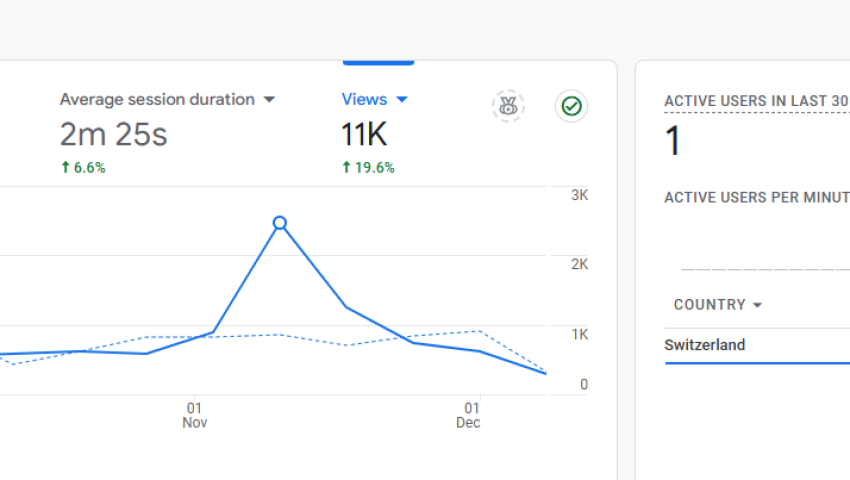Viewport: 850px width, 480px height.
Task: Click the 6.6% increase indicator
Action: click(83, 168)
